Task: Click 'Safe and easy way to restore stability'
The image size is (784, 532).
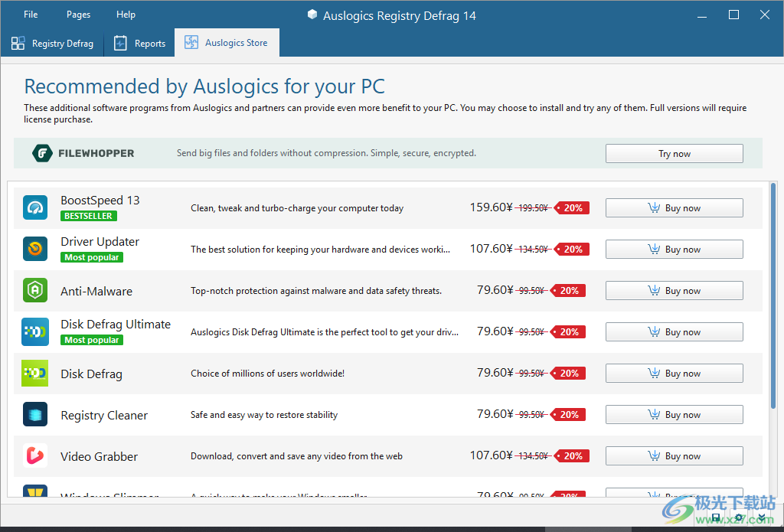Action: [x=264, y=415]
